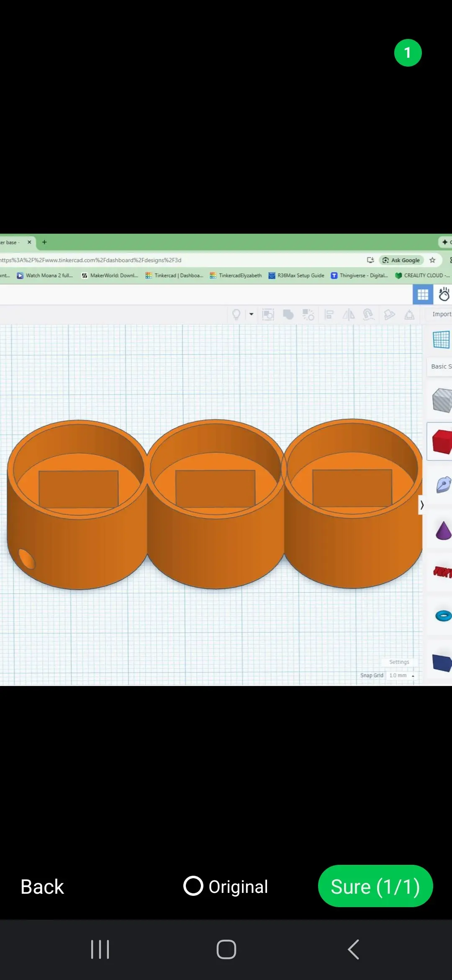Select the Group shapes tool
Viewport: 452px width, 980px height.
[288, 315]
